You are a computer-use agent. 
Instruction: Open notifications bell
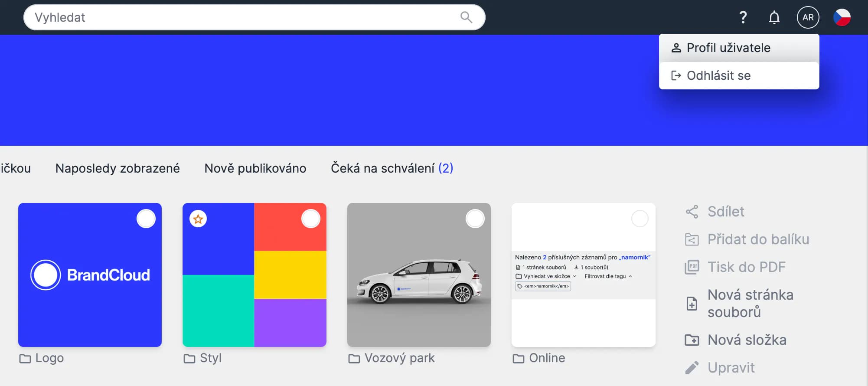774,17
